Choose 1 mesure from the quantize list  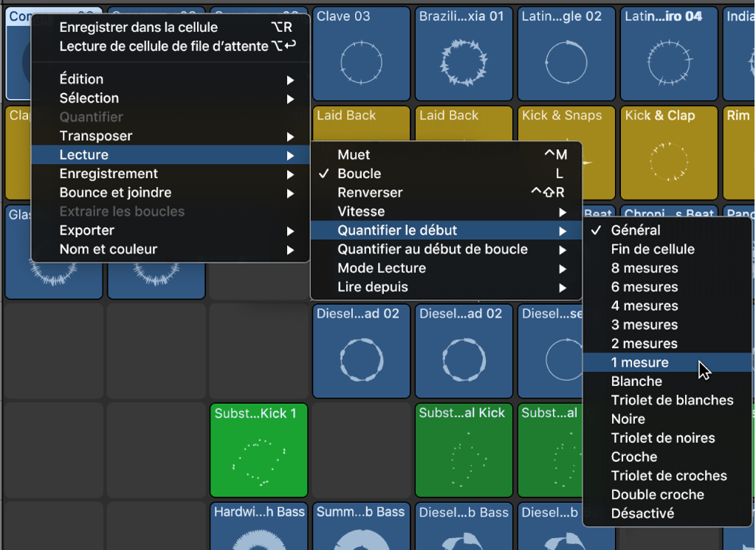tap(639, 362)
